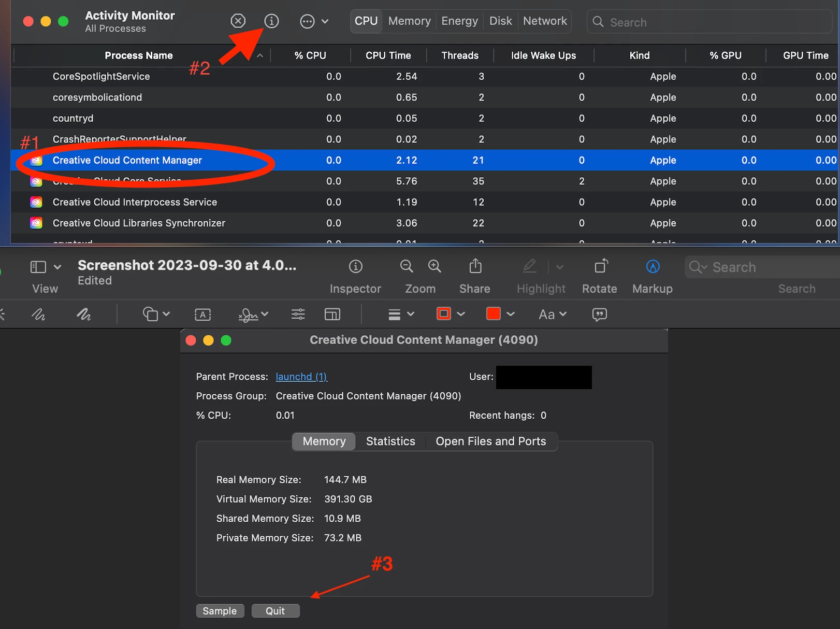
Task: Click the zoom out magnifier icon
Action: tap(407, 266)
